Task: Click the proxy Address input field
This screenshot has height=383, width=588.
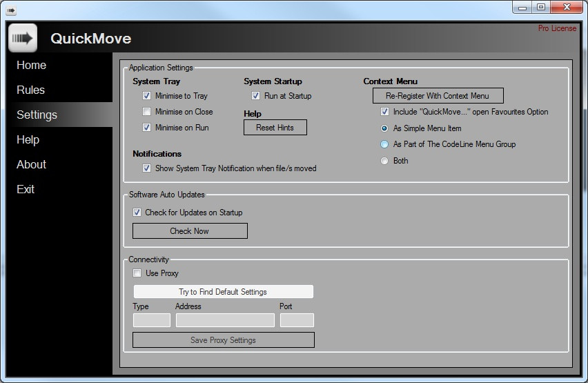Action: (x=226, y=320)
